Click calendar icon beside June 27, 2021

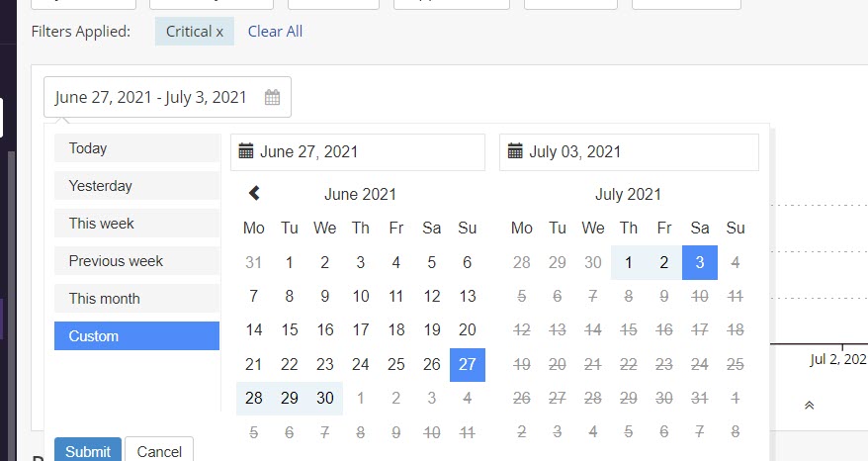tap(247, 151)
